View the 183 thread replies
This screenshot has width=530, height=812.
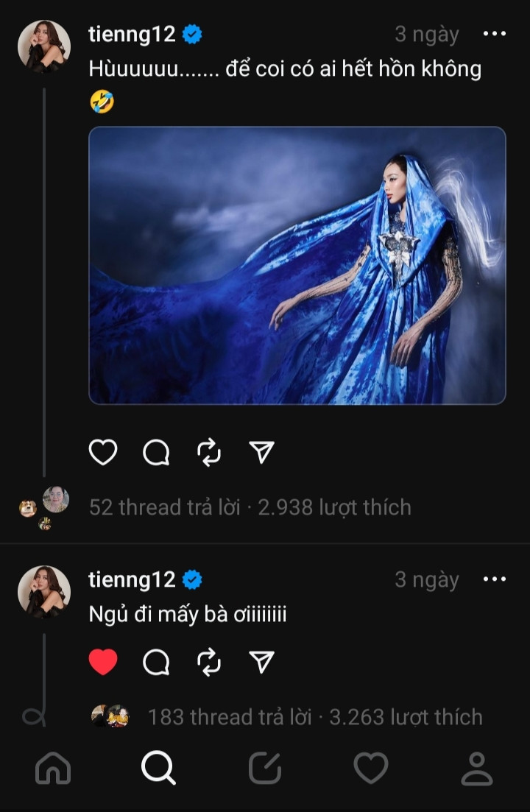[x=230, y=717]
